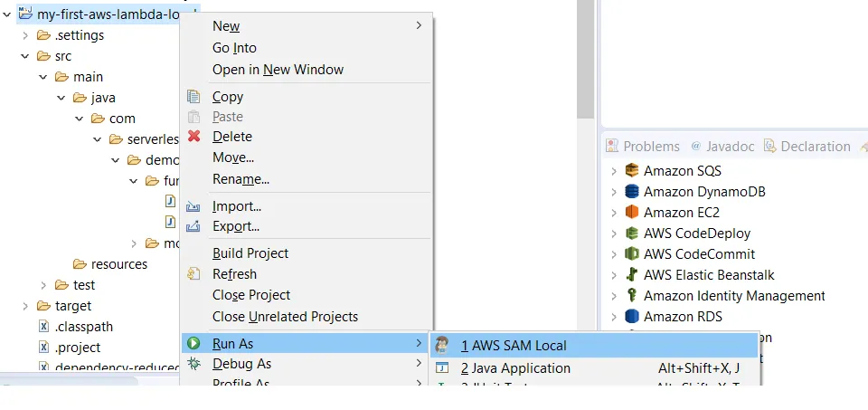Image resolution: width=868 pixels, height=410 pixels.
Task: Click the Refresh icon in context menu
Action: (x=193, y=273)
